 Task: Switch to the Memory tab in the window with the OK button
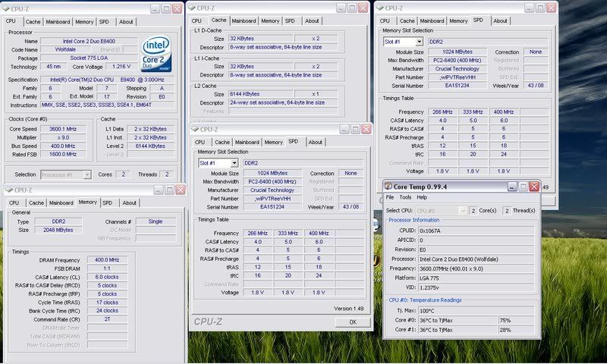click(273, 143)
